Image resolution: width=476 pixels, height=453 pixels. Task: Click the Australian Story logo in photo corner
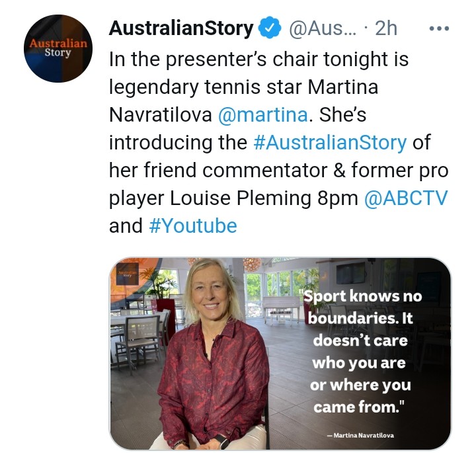(x=128, y=274)
